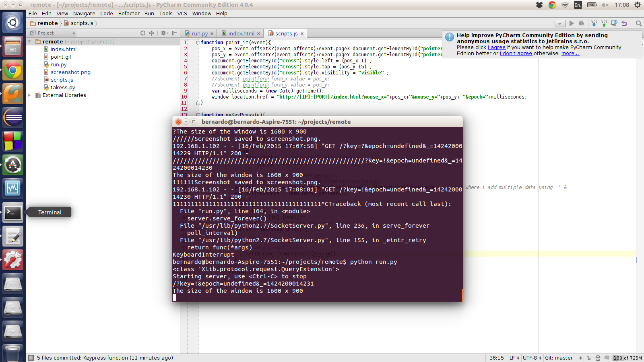Open Ubuntu Dash home launcher icon
Screen dimensions: 644x362
13,23
